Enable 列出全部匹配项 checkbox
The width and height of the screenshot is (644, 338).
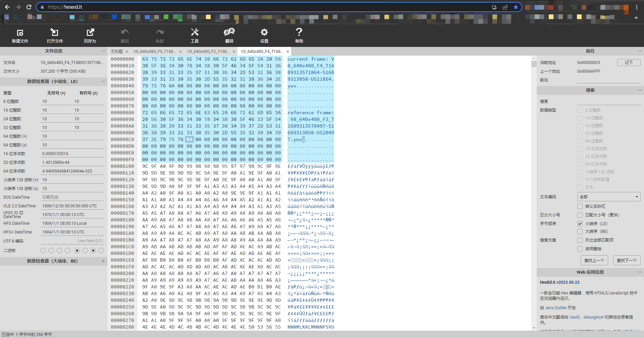coord(580,240)
